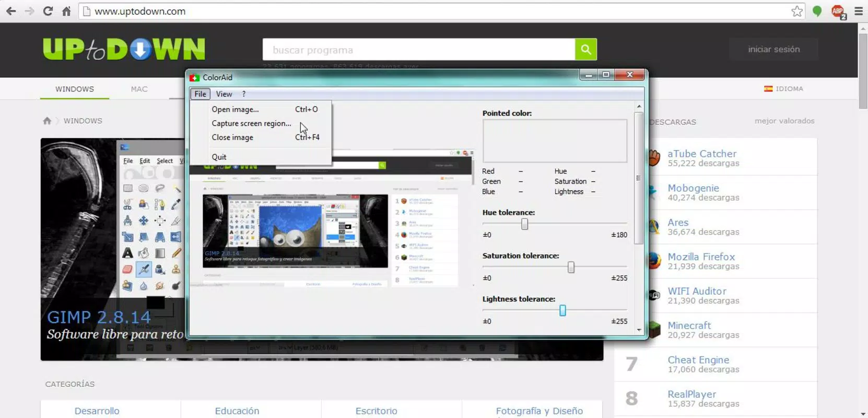Image resolution: width=868 pixels, height=418 pixels.
Task: Open the Mobogenie link
Action: click(x=693, y=188)
